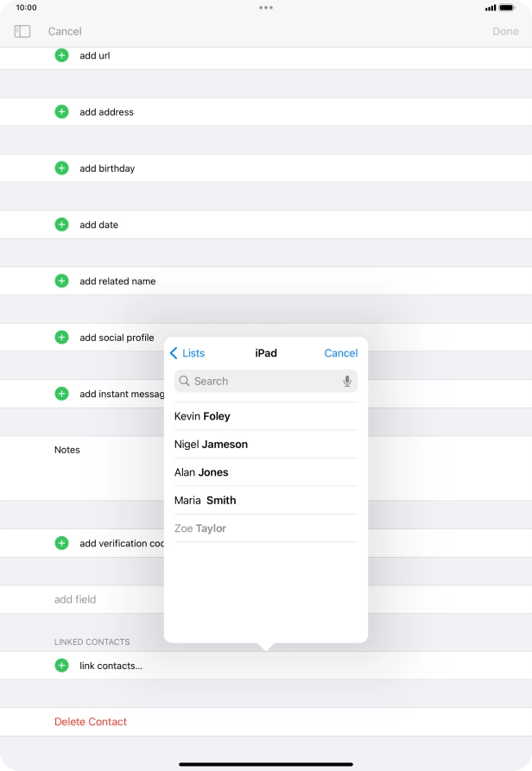Viewport: 532px width, 771px height.
Task: Tap the green plus beside add social profile
Action: (61, 338)
